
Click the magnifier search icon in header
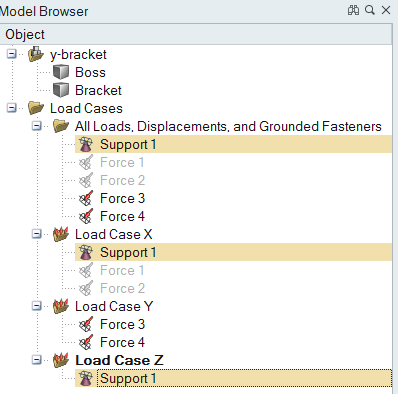370,10
